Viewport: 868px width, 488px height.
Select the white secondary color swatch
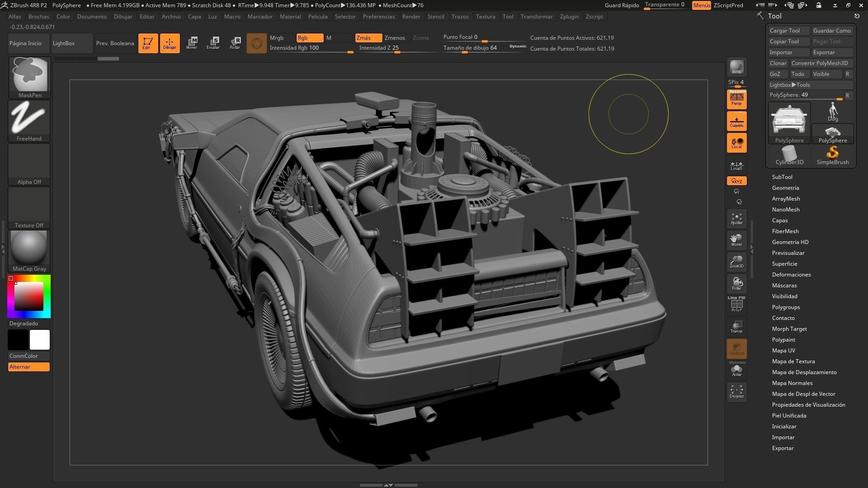40,340
